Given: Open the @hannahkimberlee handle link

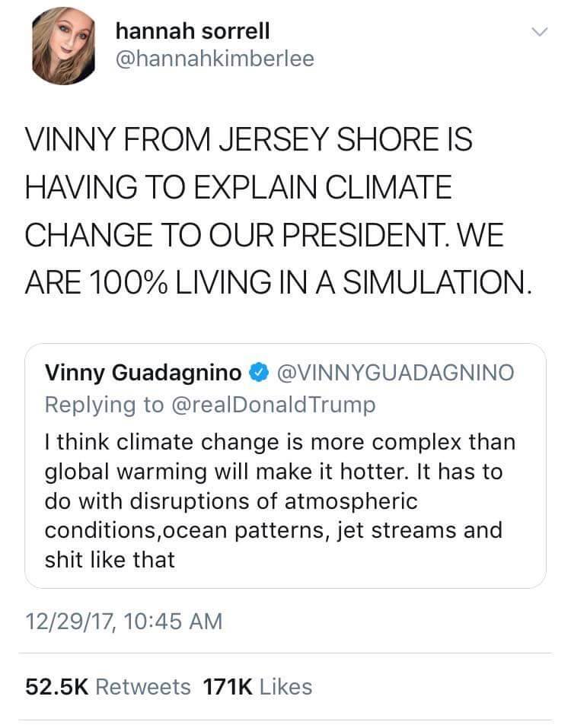Looking at the screenshot, I should point(214,59).
